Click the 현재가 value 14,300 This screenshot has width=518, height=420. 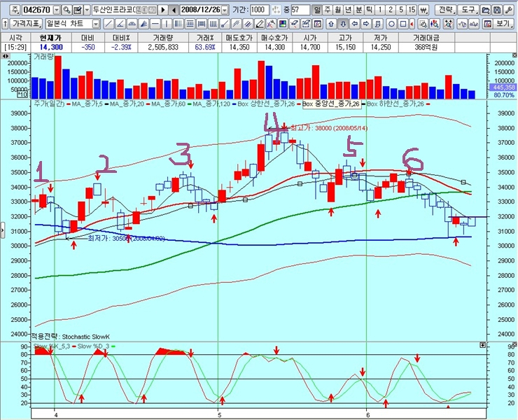(51, 48)
